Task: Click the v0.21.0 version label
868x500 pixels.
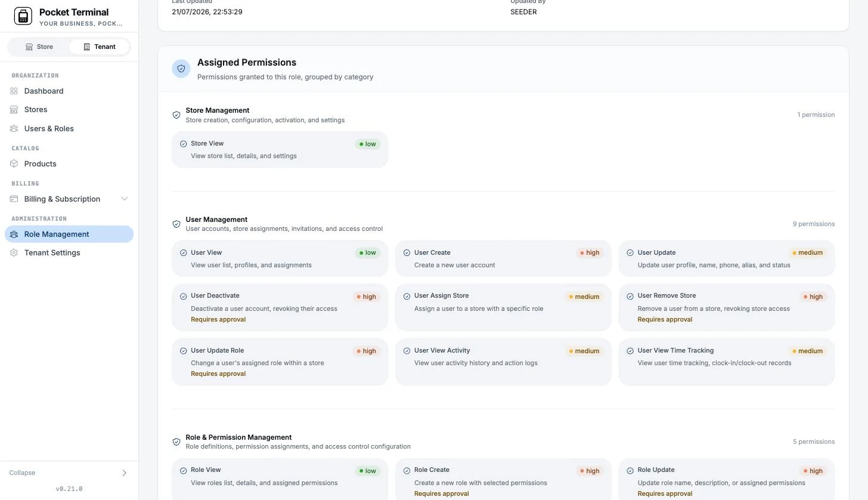Action: click(x=69, y=489)
